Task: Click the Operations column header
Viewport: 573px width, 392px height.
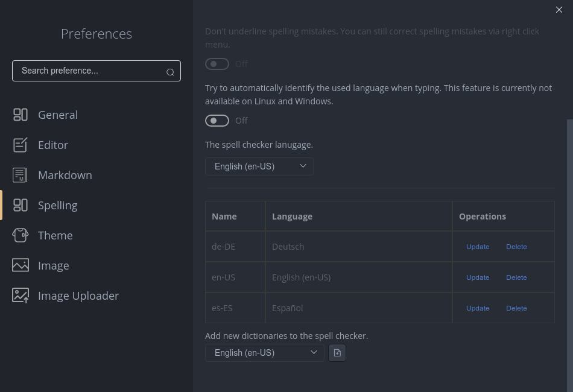Action: [503, 217]
